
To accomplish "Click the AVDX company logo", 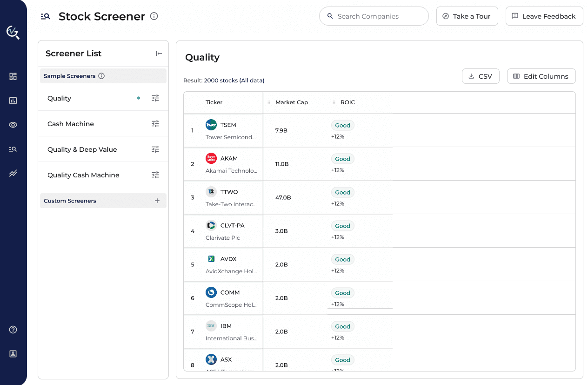I will [x=211, y=259].
